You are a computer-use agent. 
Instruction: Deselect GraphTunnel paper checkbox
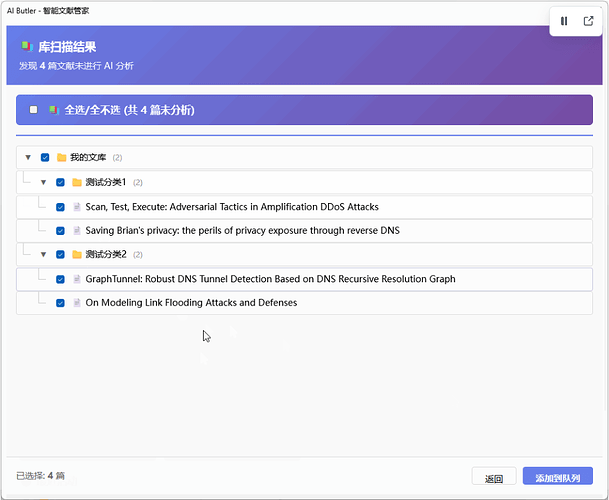coord(60,279)
